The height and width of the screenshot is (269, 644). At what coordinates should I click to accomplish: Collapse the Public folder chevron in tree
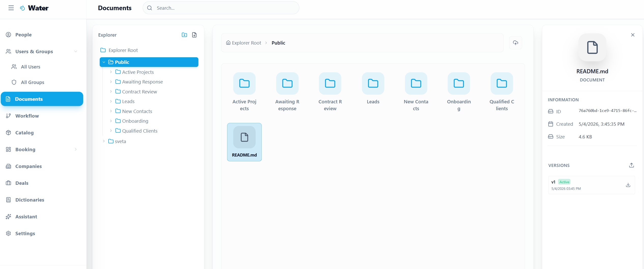pyautogui.click(x=104, y=62)
